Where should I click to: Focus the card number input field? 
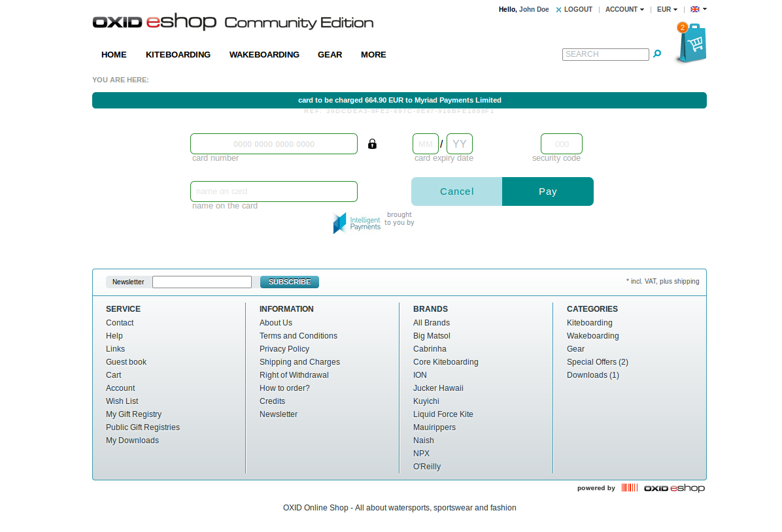(x=274, y=144)
